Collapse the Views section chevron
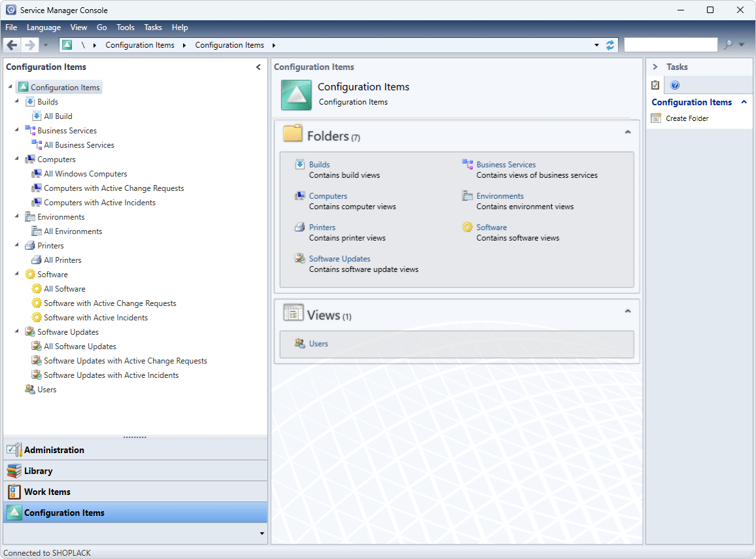 (x=628, y=311)
